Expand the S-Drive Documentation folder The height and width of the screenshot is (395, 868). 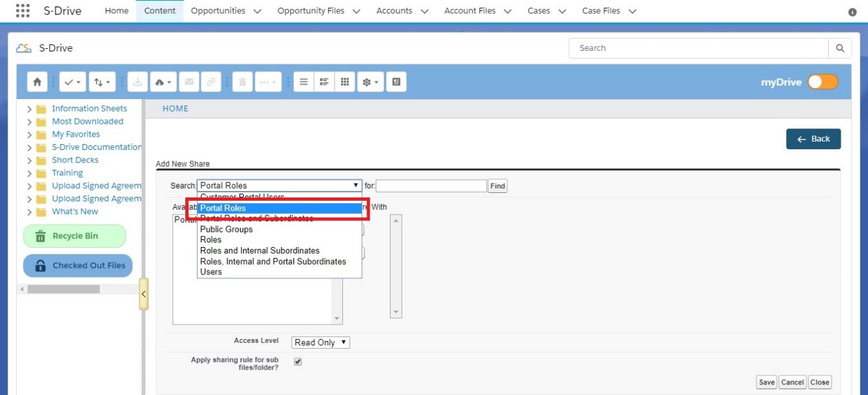click(x=29, y=147)
